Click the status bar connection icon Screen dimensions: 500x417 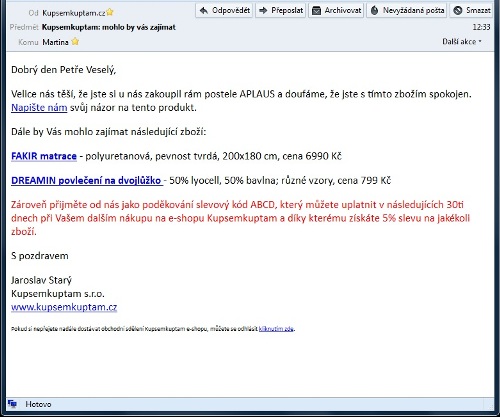point(12,404)
